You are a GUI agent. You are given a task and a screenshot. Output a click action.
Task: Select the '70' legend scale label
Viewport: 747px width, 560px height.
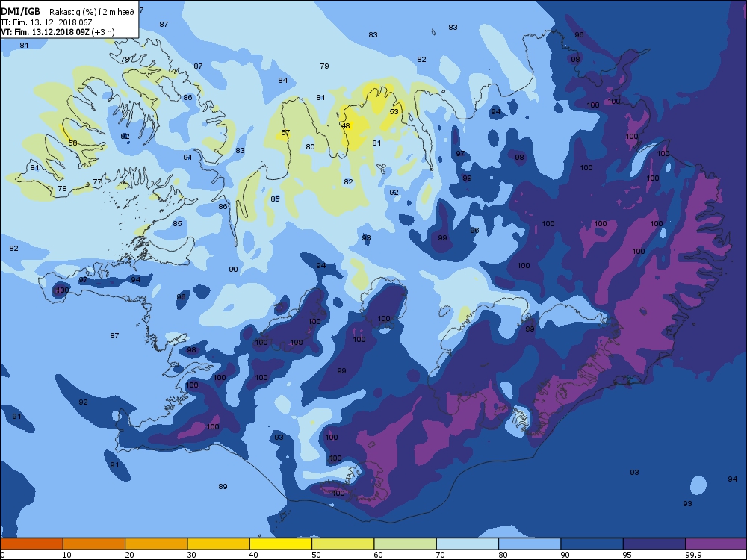(x=440, y=554)
